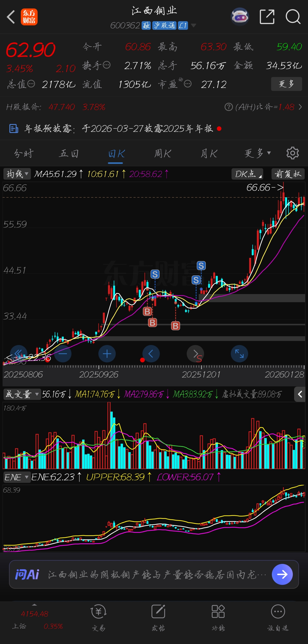Expand the stock title dropdown triangle
The width and height of the screenshot is (308, 644).
[193, 25]
